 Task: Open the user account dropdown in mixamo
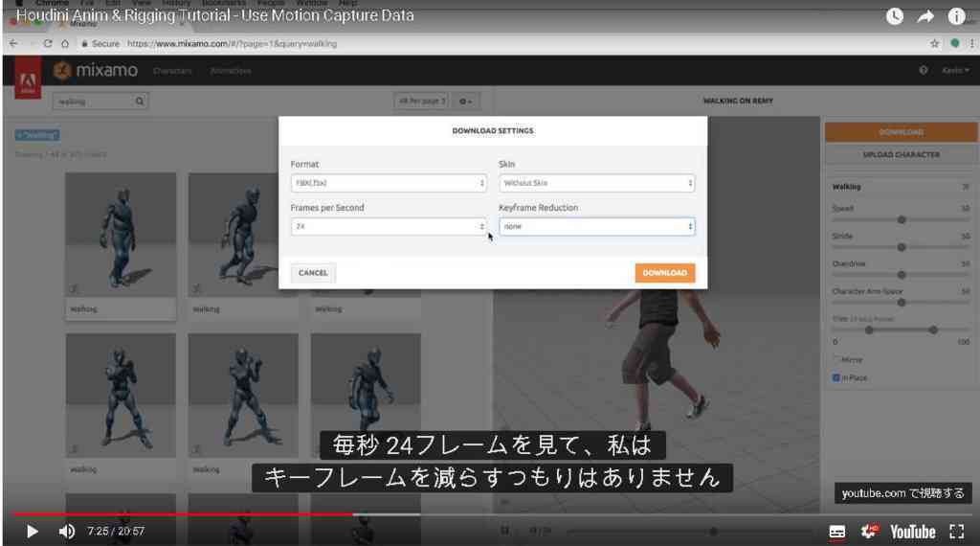(x=956, y=71)
